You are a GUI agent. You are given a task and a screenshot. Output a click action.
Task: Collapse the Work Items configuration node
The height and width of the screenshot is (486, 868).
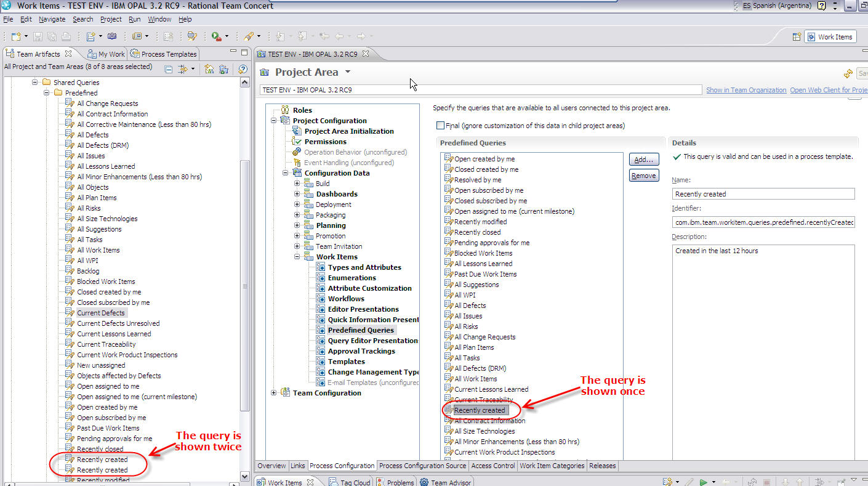[297, 257]
